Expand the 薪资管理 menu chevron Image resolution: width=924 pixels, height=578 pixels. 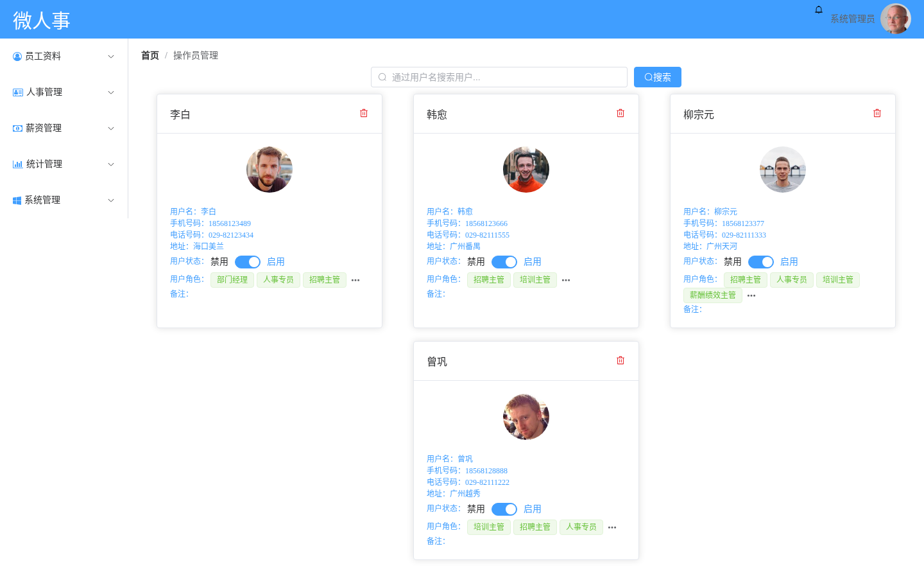point(111,128)
